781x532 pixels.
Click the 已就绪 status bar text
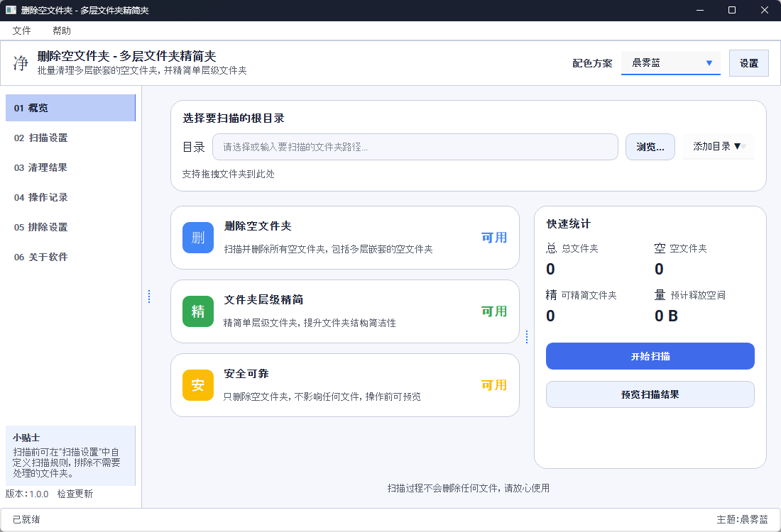click(26, 519)
